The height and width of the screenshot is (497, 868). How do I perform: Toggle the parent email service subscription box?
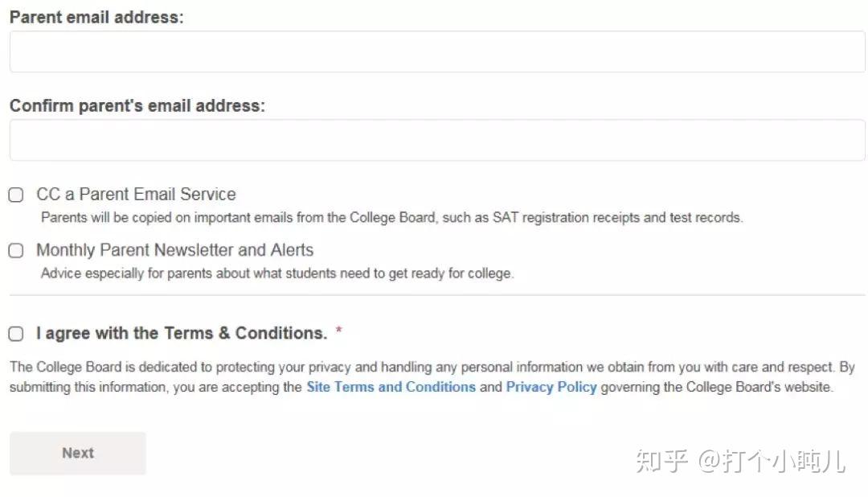click(15, 195)
